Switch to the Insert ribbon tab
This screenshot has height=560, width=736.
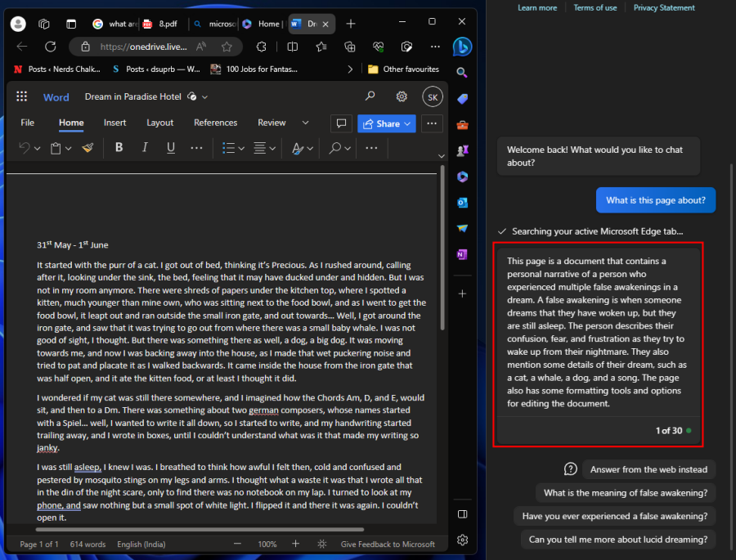(114, 123)
